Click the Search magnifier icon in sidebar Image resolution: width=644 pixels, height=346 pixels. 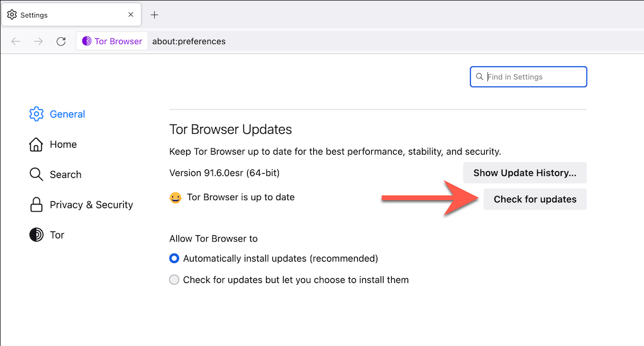pos(36,174)
